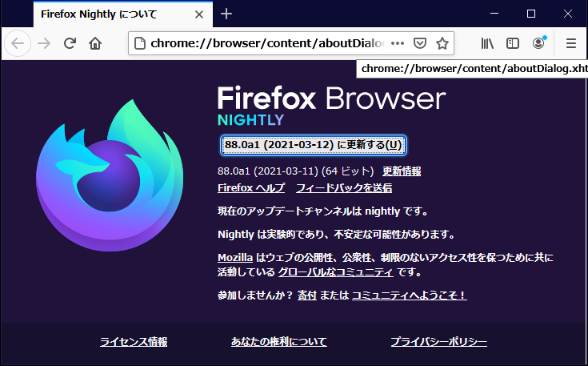The height and width of the screenshot is (366, 588).
Task: Open a new tab with plus button
Action: coord(226,14)
